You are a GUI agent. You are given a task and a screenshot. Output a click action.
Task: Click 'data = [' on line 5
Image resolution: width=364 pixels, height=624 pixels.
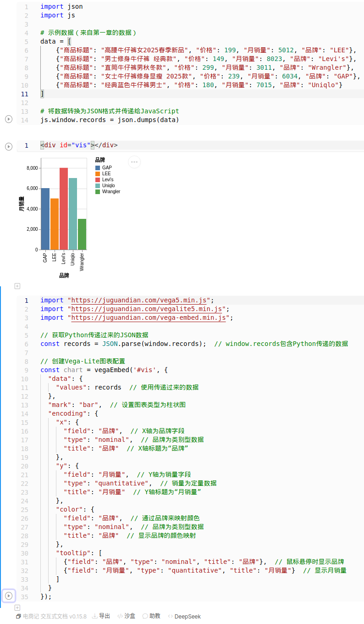(x=56, y=41)
